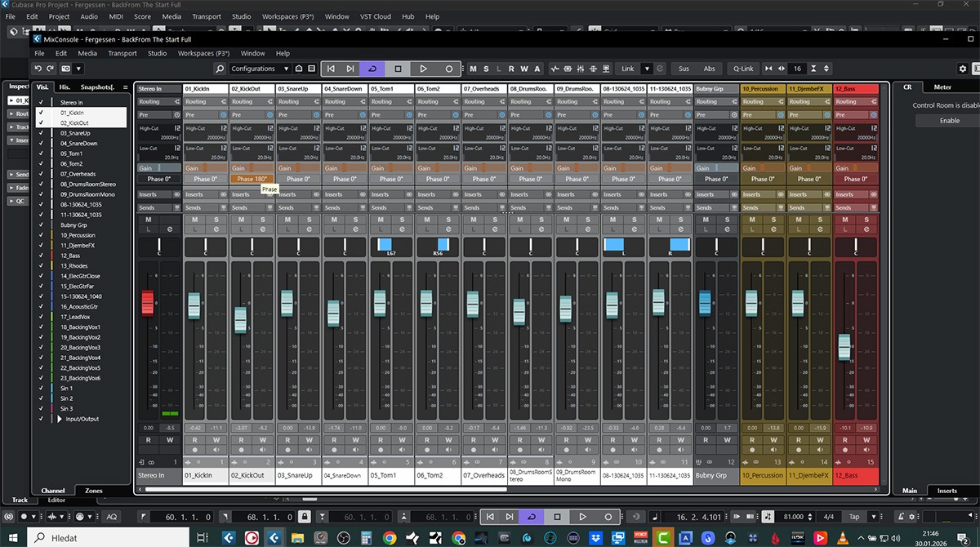Open the Workspaces (P3*) menu in MixConsole

[x=203, y=53]
